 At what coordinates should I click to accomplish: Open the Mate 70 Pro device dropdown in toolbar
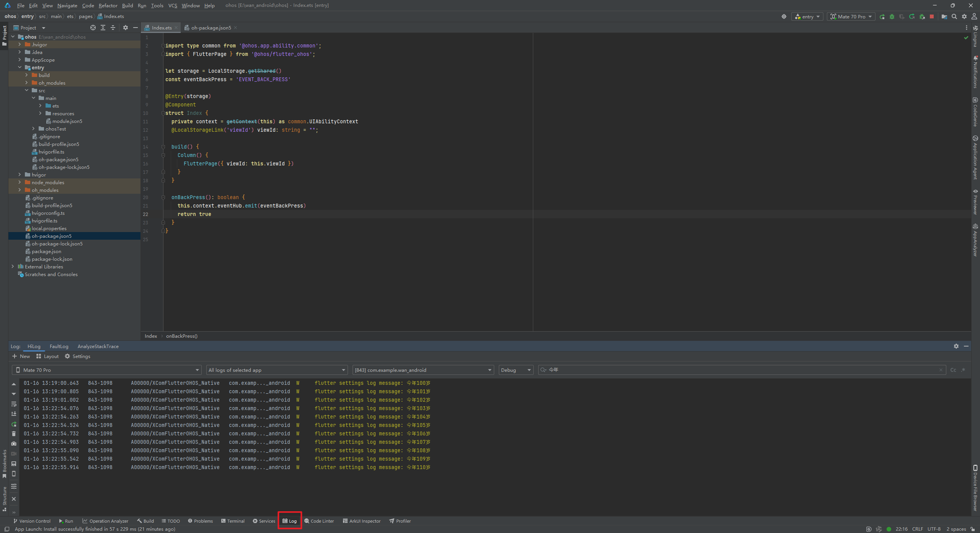(851, 16)
